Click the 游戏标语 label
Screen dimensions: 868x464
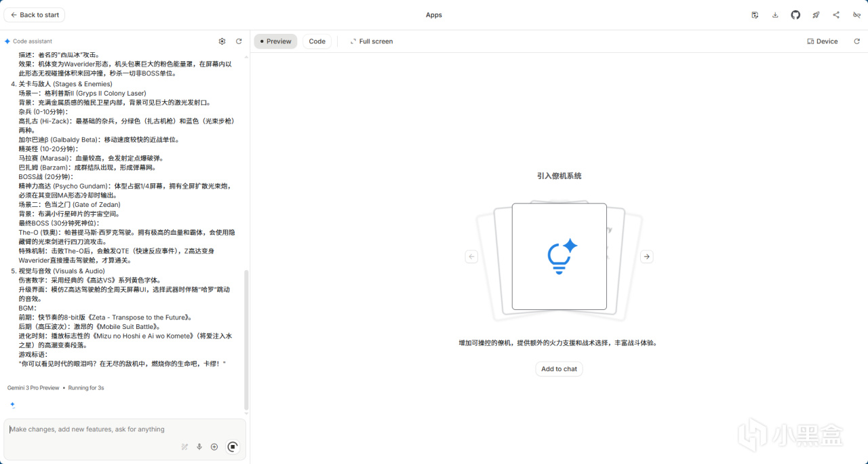(35, 355)
